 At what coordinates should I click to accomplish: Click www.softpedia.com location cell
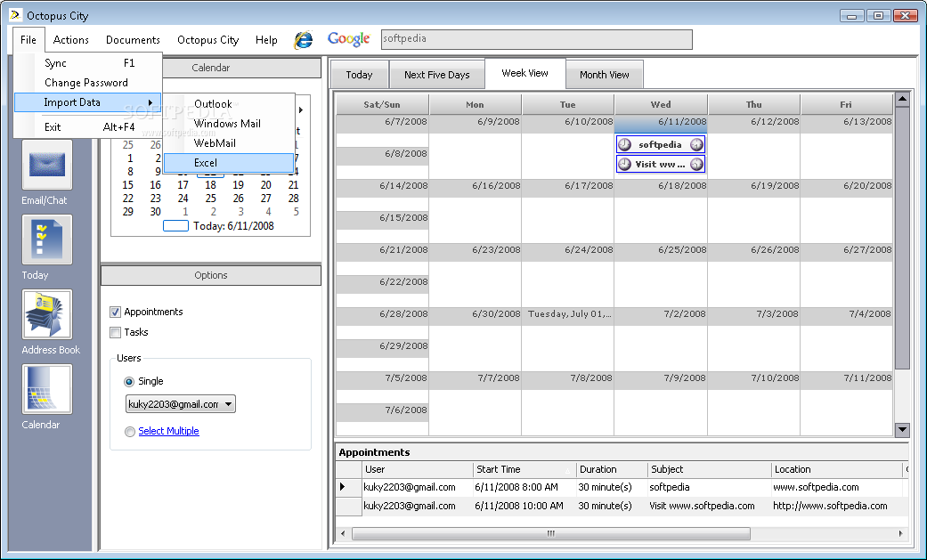(x=837, y=487)
